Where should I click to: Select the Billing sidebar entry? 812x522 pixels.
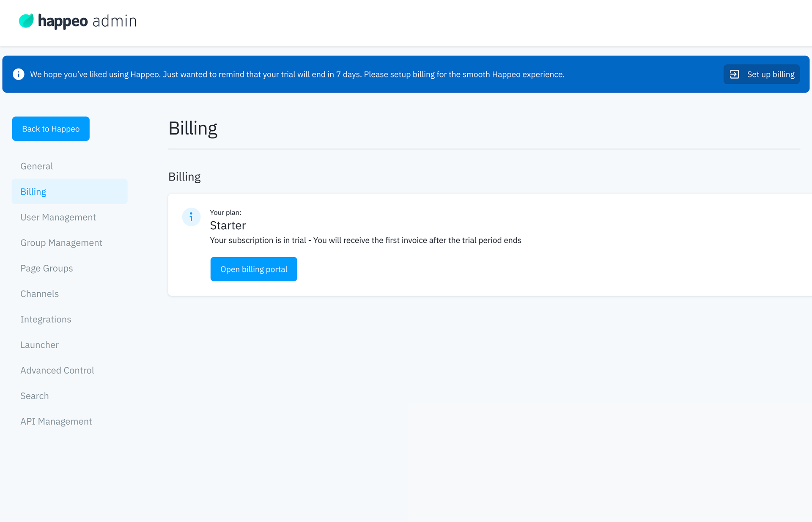click(33, 191)
